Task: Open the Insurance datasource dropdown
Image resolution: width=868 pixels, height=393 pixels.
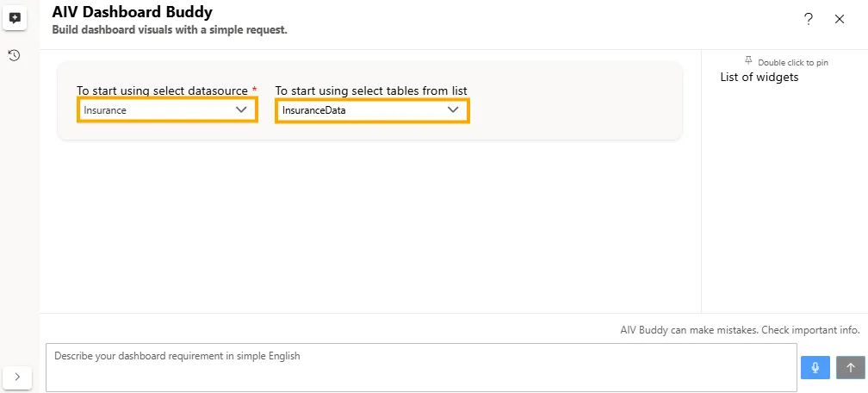Action: coord(155,110)
